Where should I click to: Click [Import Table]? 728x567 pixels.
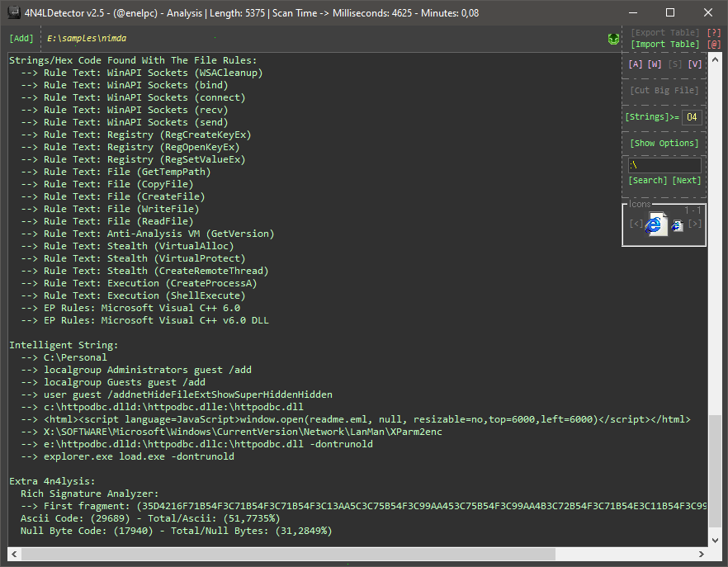[665, 44]
